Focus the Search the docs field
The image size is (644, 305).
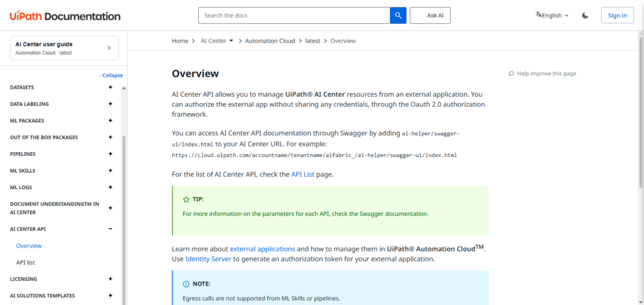[x=294, y=16]
